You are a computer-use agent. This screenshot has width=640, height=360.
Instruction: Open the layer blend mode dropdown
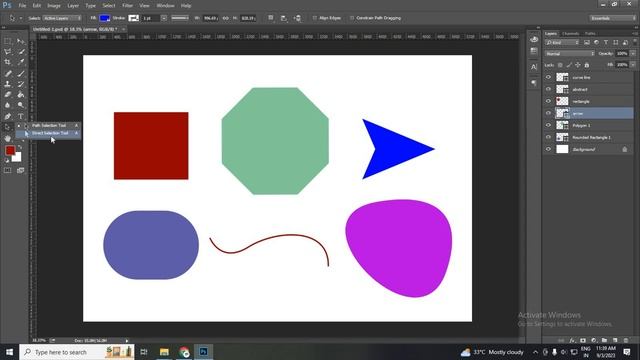point(569,53)
